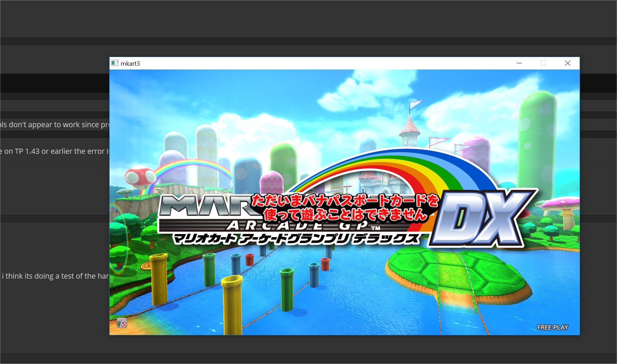617x364 pixels.
Task: Click the mkart3 window title bar icon
Action: point(115,63)
